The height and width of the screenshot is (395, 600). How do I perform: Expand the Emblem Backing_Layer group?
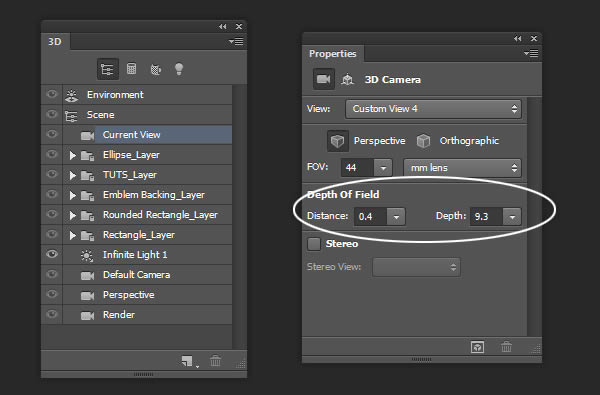72,195
